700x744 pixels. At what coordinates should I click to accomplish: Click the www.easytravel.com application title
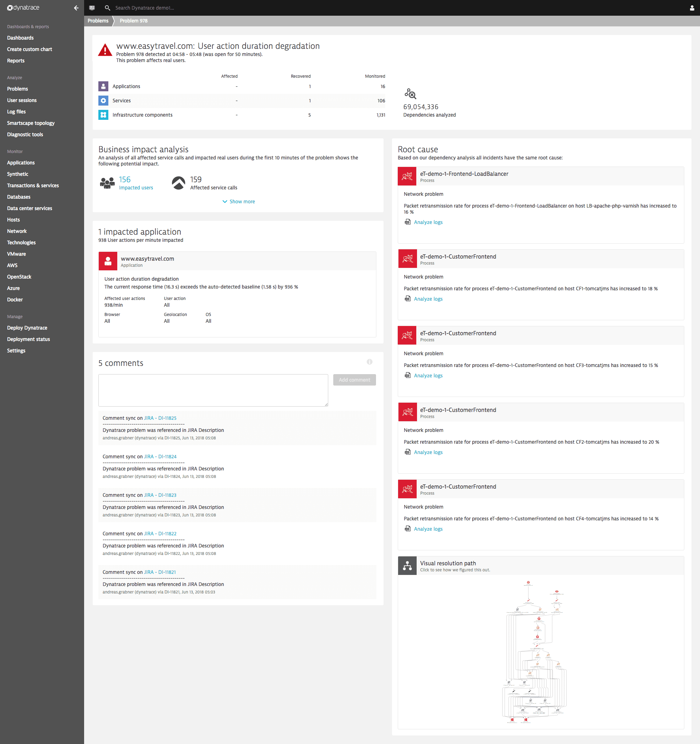tap(147, 259)
